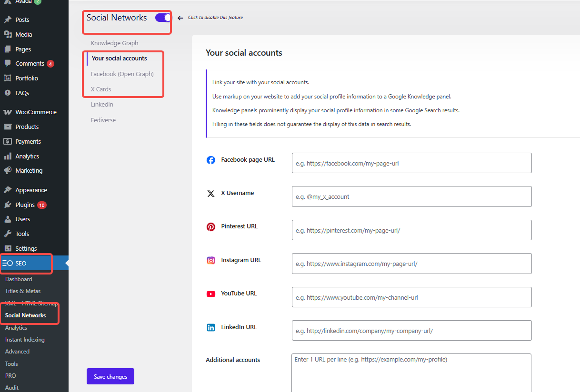Focus the Facebook page URL field
Viewport: 580px width, 392px height.
411,163
